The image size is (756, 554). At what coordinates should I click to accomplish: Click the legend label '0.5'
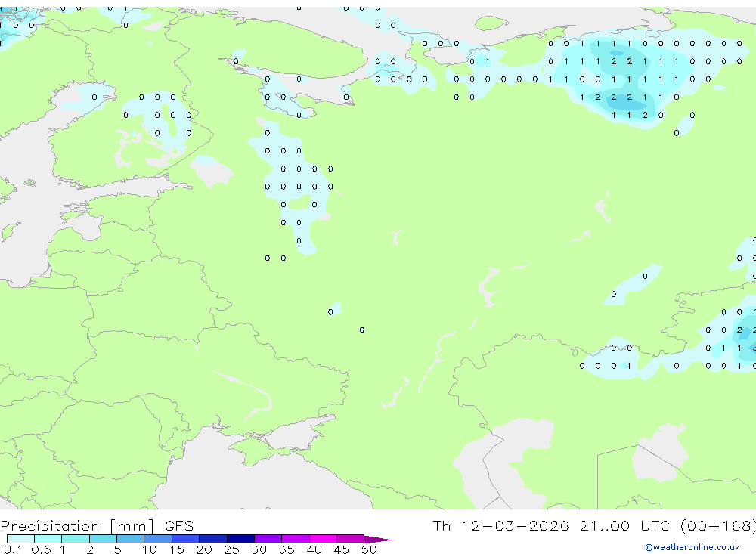(x=41, y=549)
